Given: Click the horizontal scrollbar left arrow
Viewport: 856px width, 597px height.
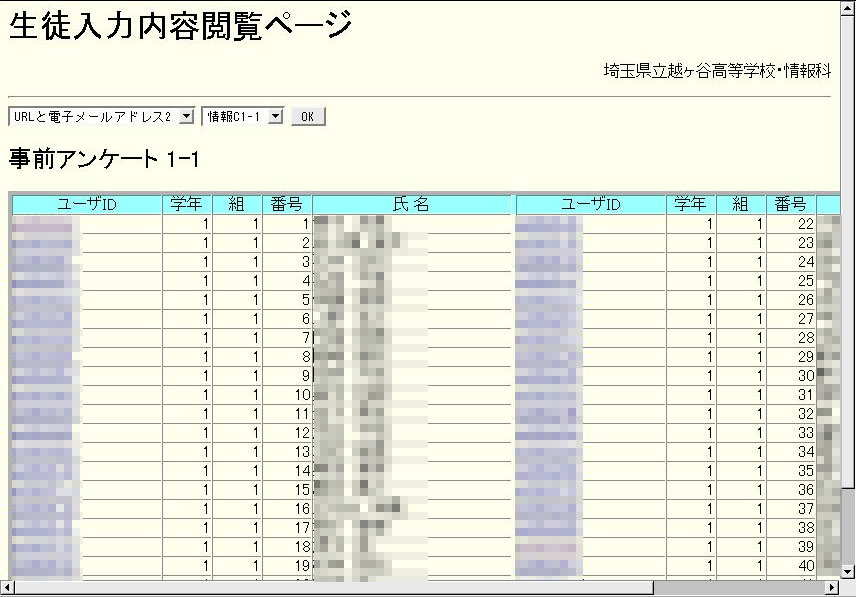Looking at the screenshot, I should coord(8,588).
